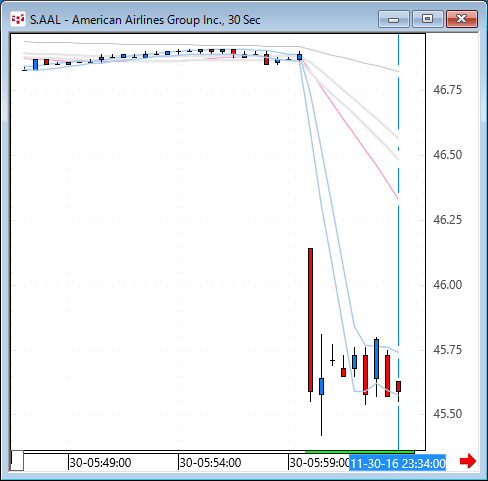The height and width of the screenshot is (481, 488).
Task: Click the 46.50 price scale label
Action: click(x=447, y=155)
